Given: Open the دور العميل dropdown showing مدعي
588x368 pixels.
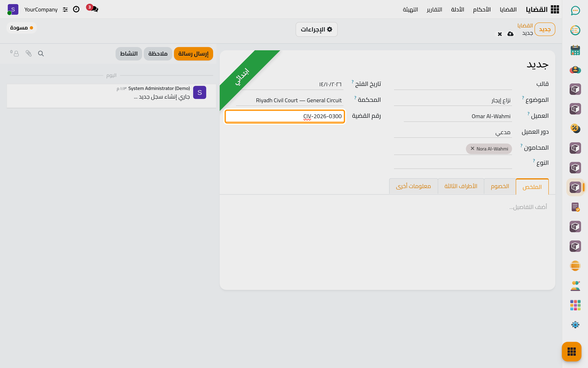Looking at the screenshot, I should (453, 132).
